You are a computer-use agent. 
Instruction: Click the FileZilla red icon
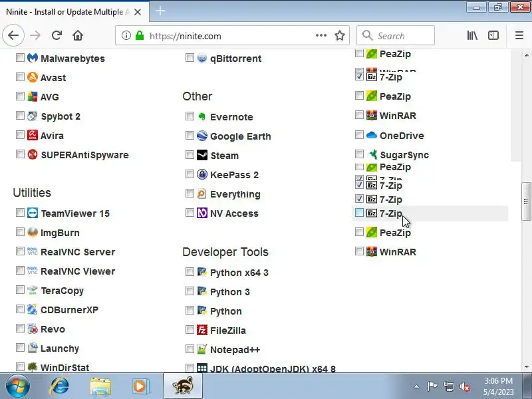pyautogui.click(x=202, y=330)
